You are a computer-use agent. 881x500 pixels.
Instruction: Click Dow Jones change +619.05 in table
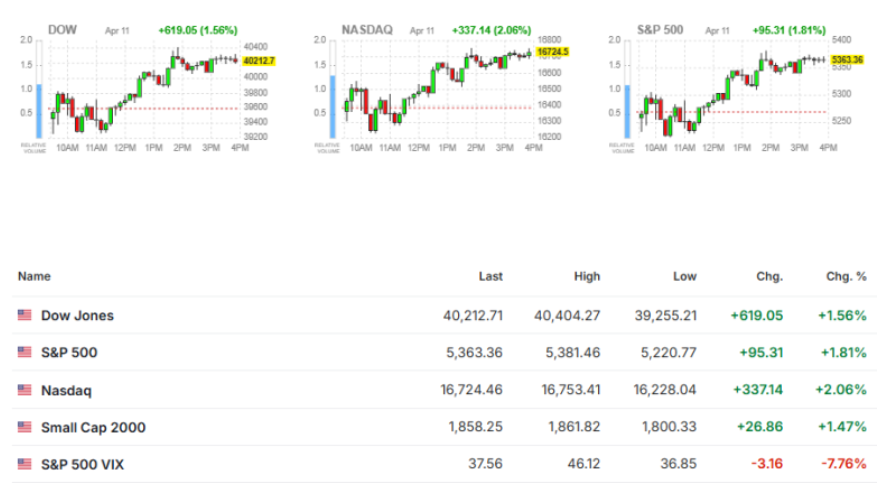coord(757,316)
